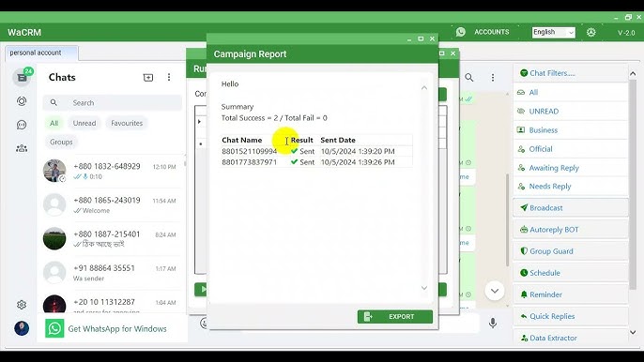Open chat +20 10 11312287
This screenshot has width=644, height=362.
111,303
